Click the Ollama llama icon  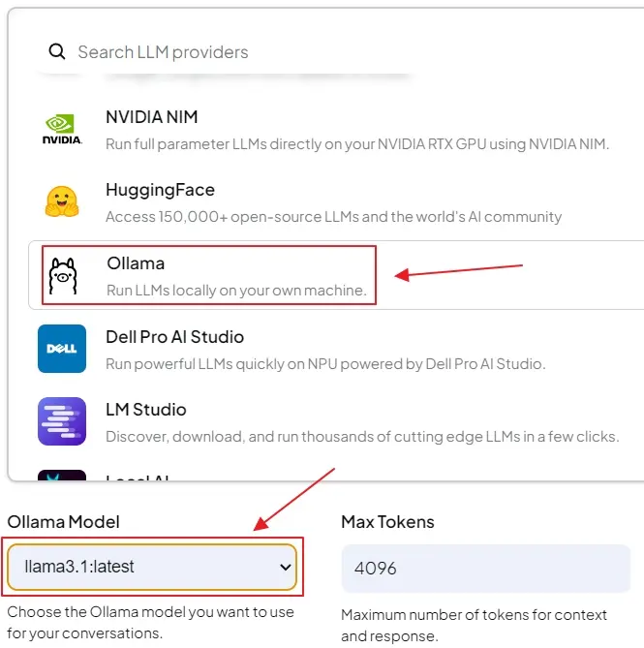click(63, 276)
